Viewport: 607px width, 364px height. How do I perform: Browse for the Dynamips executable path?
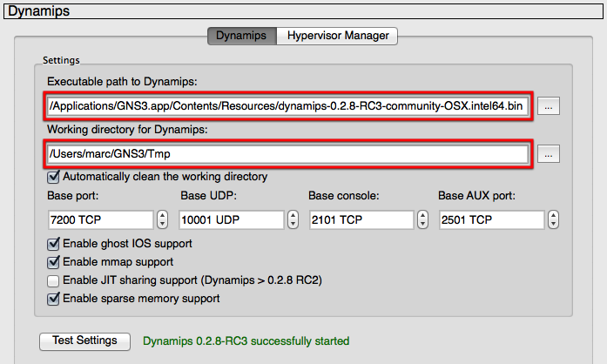pyautogui.click(x=548, y=106)
